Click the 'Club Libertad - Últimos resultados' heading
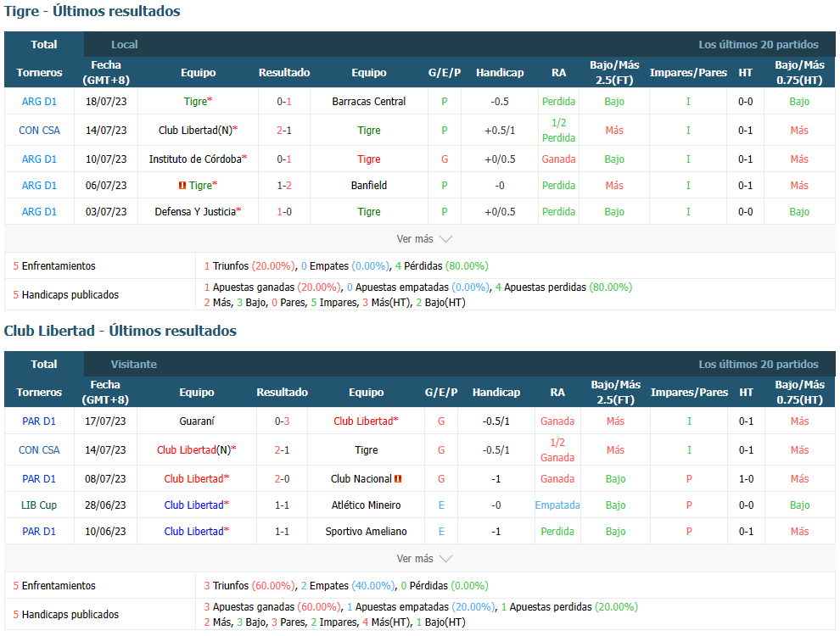The image size is (840, 636). pyautogui.click(x=120, y=331)
